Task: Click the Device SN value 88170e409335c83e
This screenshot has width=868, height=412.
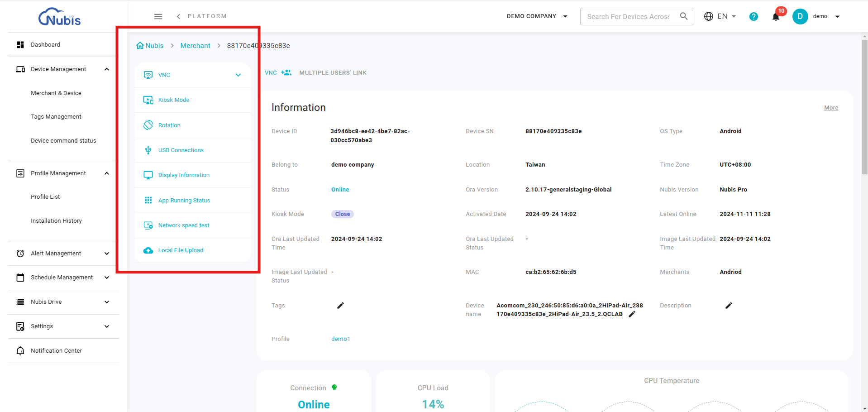Action: (553, 131)
